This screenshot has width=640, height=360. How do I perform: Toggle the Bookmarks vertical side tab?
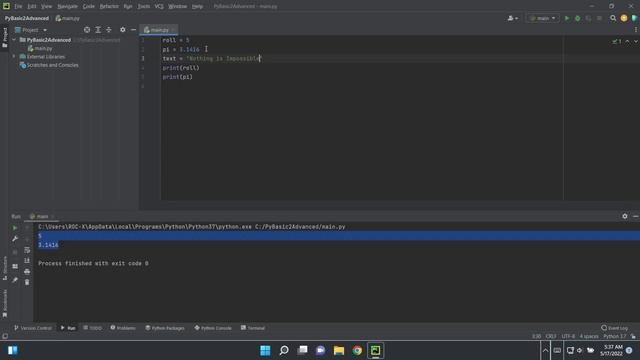coord(4,303)
